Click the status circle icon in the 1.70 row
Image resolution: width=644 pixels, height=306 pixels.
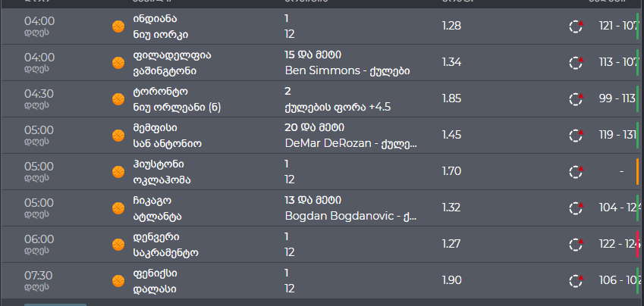(x=576, y=172)
